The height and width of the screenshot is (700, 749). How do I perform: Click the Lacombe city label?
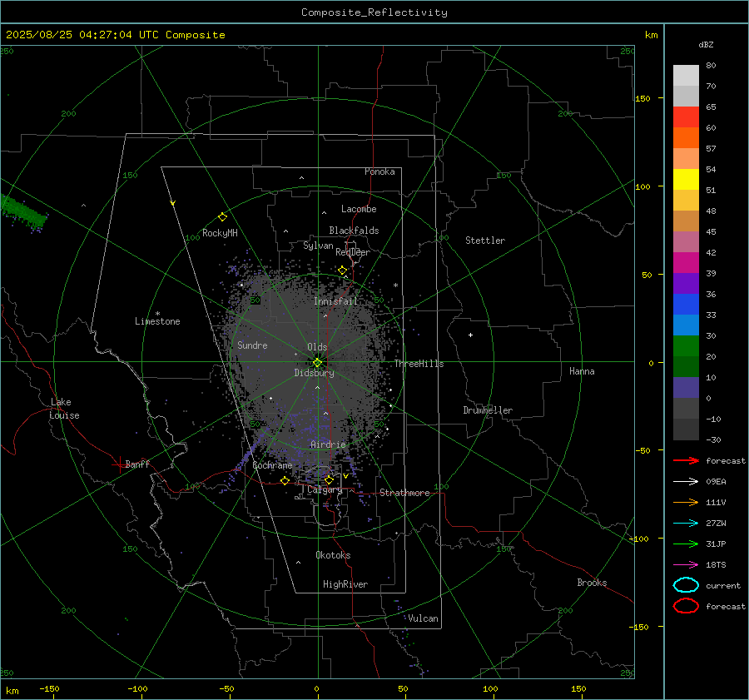(359, 209)
